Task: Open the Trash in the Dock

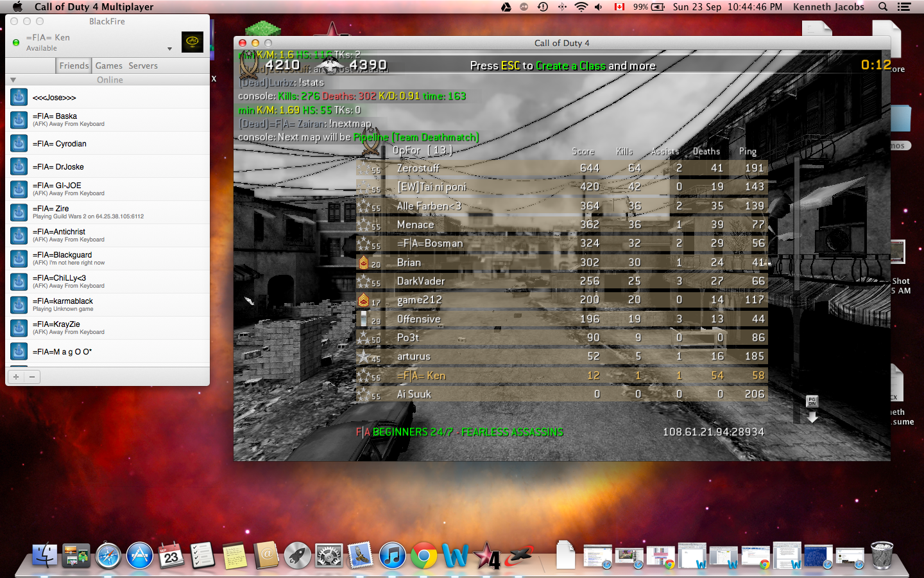Action: point(882,556)
